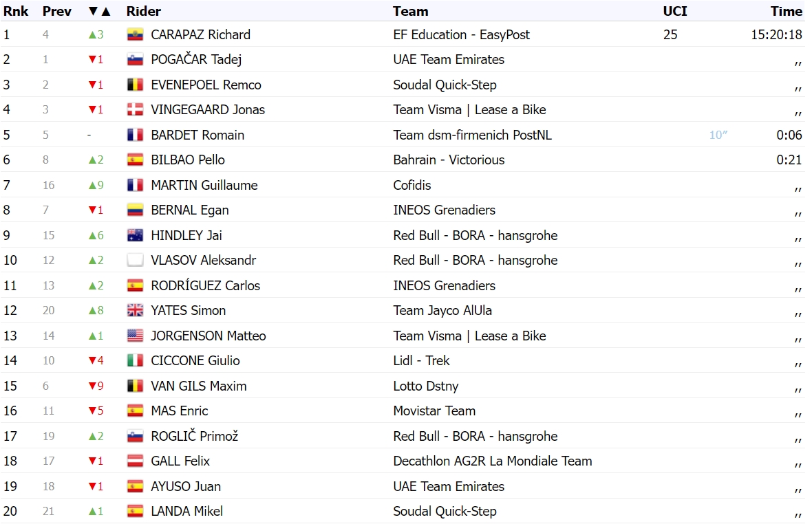Open the Lotto Dstny team link
The image size is (812, 524).
coord(426,386)
